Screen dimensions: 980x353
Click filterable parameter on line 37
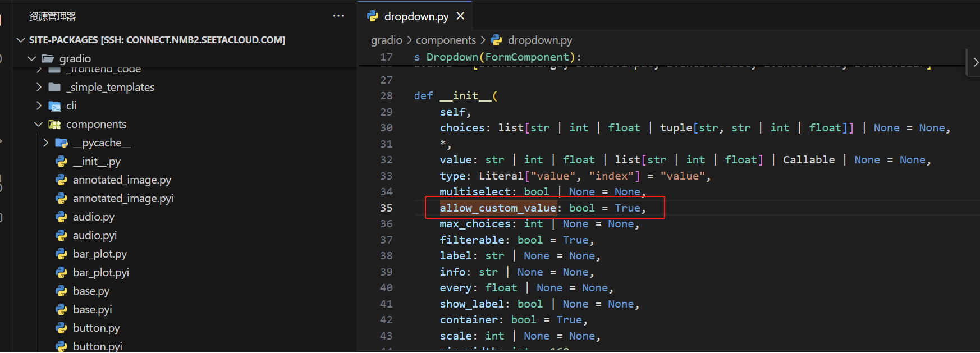471,240
